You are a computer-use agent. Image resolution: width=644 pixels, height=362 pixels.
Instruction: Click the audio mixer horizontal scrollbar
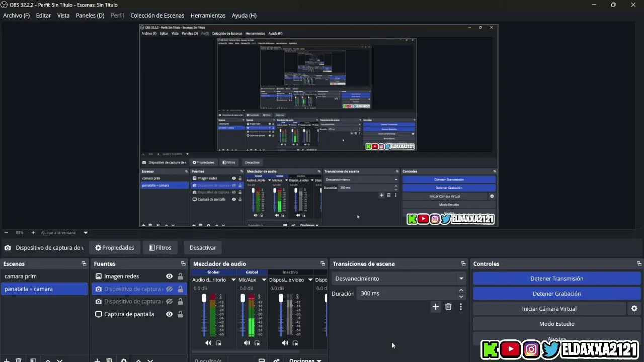pos(246,351)
